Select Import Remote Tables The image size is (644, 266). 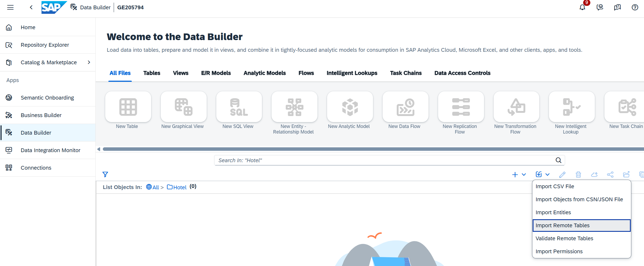click(582, 225)
